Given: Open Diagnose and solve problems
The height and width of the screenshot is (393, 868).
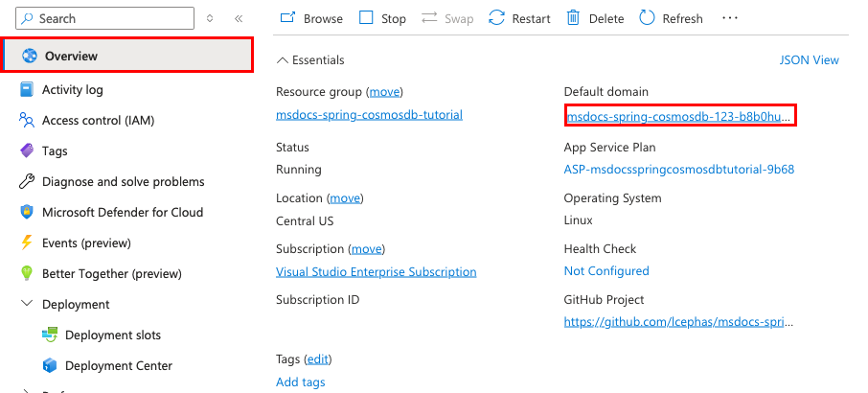Looking at the screenshot, I should [x=123, y=182].
